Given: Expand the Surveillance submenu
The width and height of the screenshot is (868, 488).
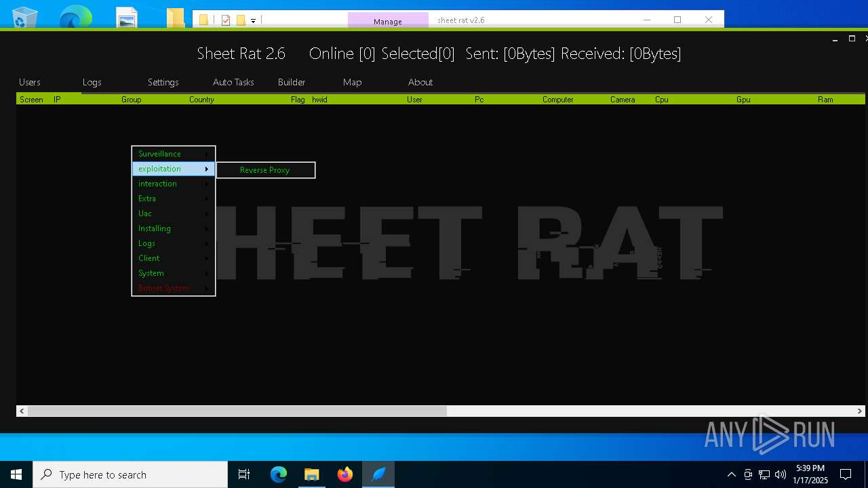Looking at the screenshot, I should coord(174,154).
